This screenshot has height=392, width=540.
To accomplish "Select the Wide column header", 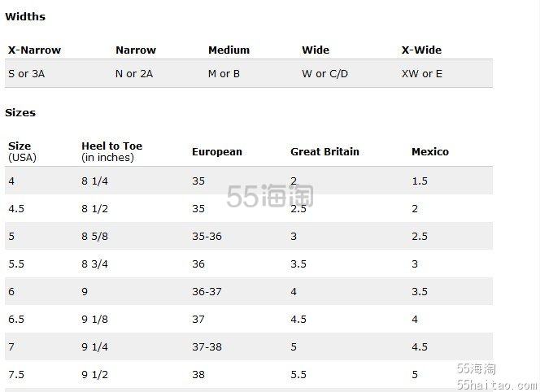I will [x=316, y=50].
